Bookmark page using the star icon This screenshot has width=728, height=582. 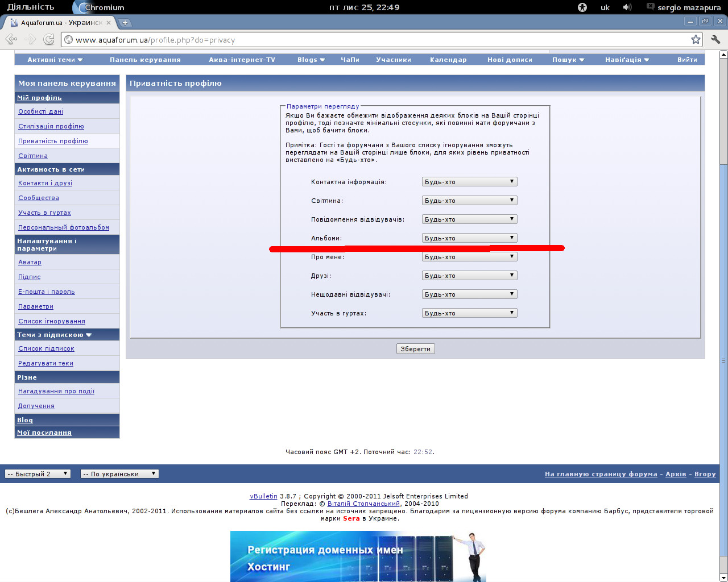point(696,39)
